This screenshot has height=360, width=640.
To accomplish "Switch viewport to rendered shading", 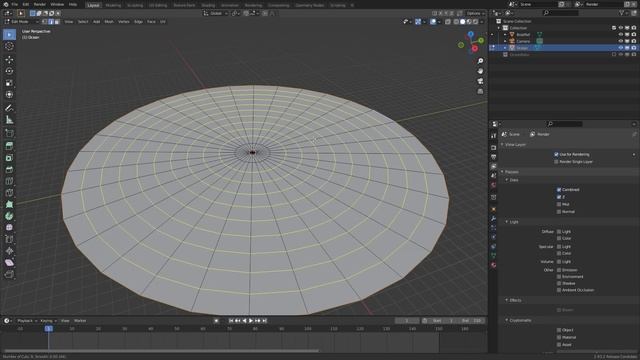I will pyautogui.click(x=475, y=22).
